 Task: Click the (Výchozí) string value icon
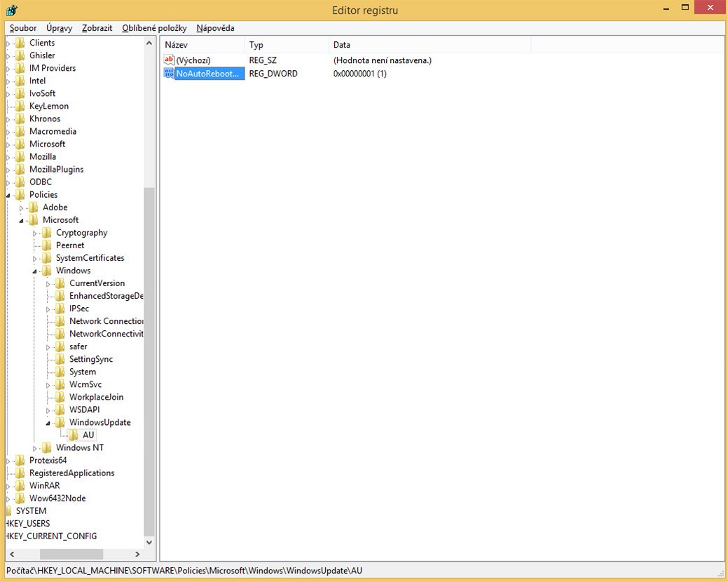click(169, 60)
